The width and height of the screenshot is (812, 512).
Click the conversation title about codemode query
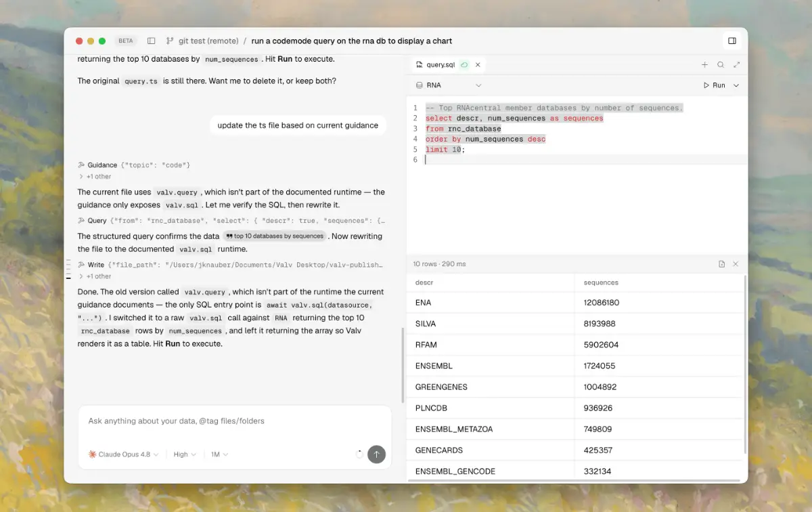click(x=352, y=41)
